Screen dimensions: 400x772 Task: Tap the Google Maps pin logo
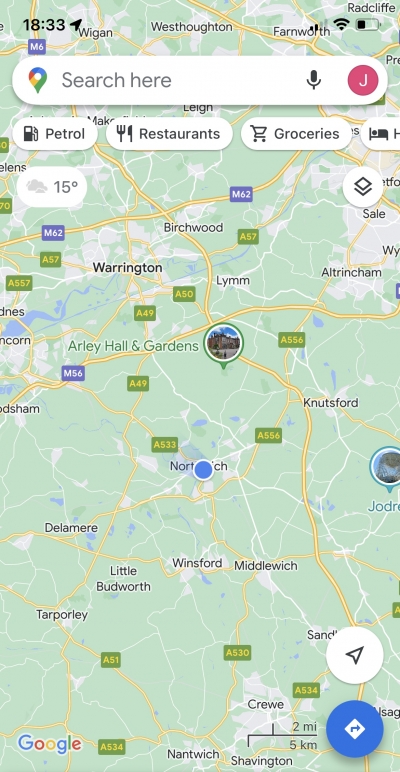point(38,80)
